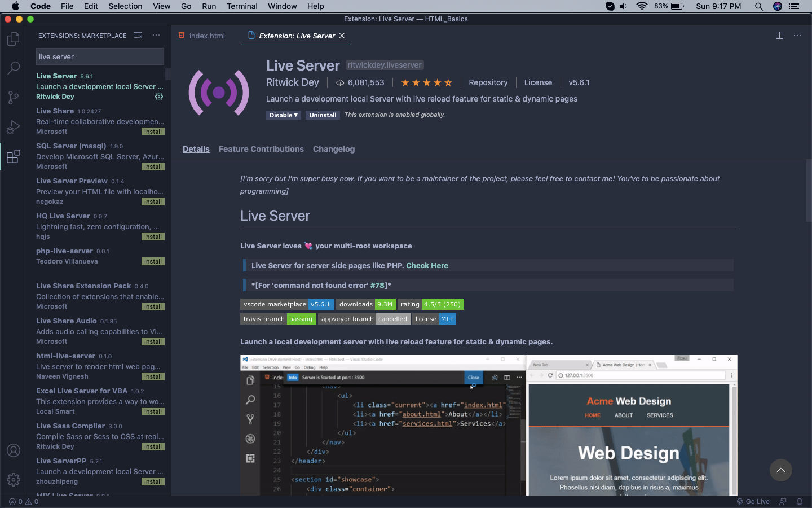This screenshot has width=812, height=508.
Task: Open the Terminal menu
Action: click(x=242, y=6)
